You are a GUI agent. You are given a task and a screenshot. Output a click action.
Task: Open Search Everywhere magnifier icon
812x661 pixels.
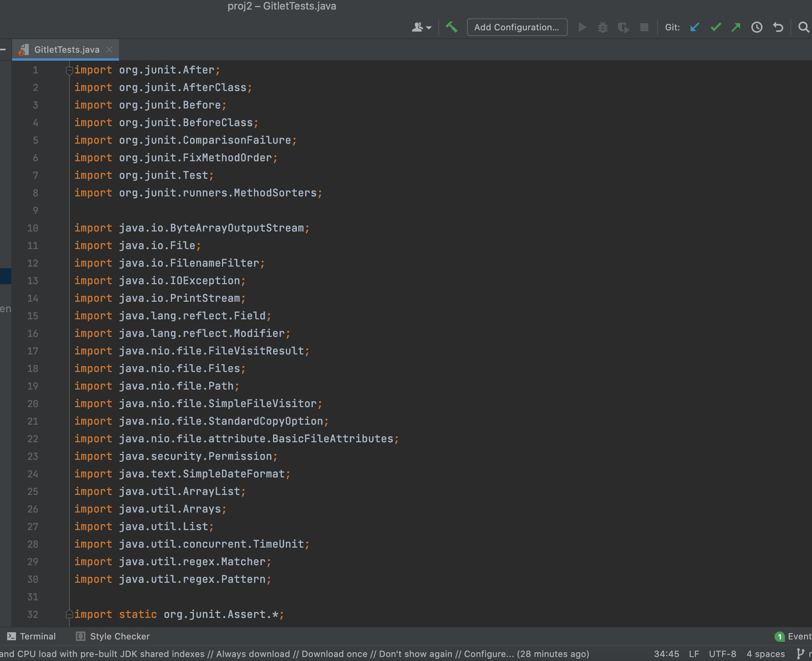[x=803, y=27]
